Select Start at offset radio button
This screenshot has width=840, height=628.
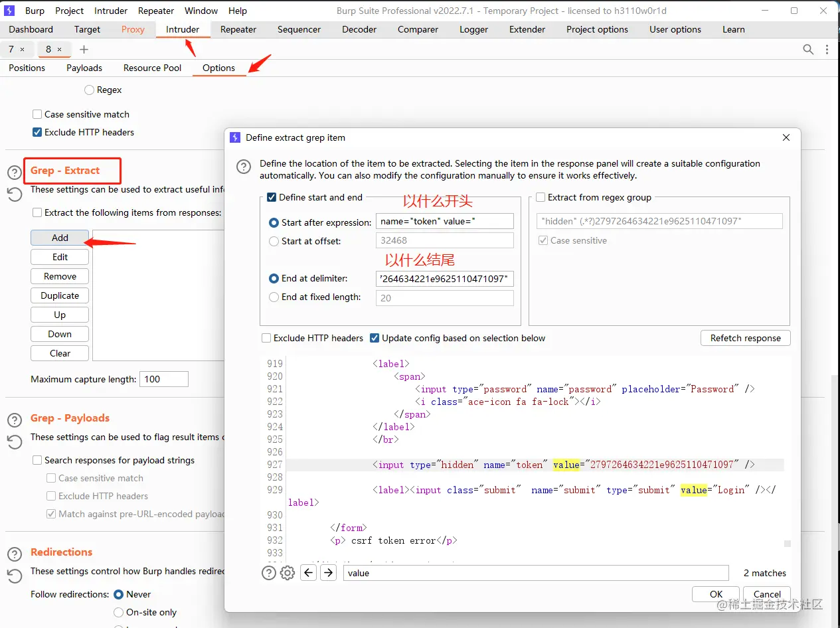click(274, 241)
